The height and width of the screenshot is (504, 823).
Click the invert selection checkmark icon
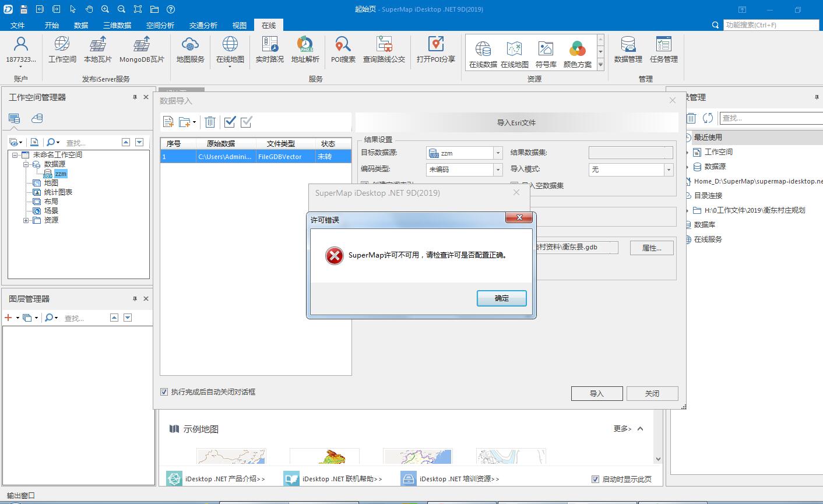247,121
